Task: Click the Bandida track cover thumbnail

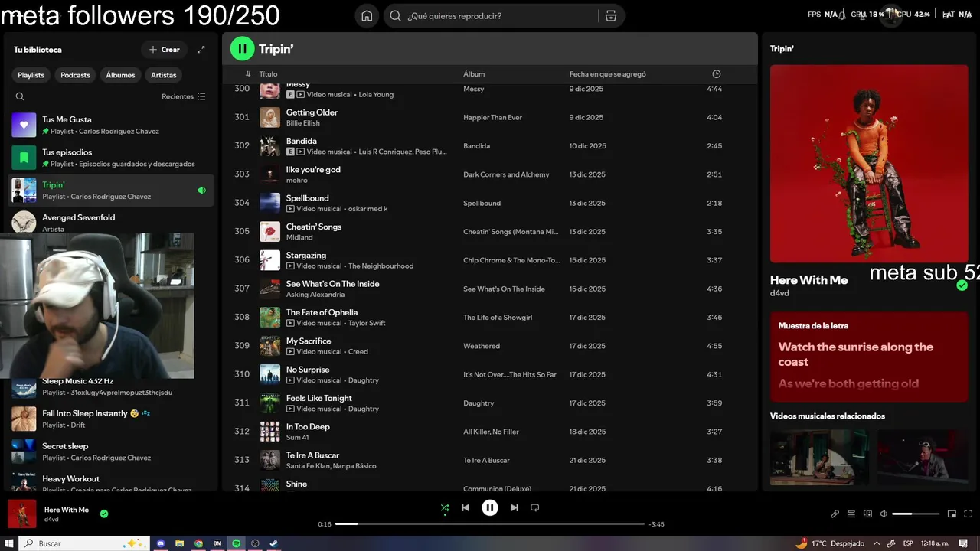Action: tap(269, 146)
